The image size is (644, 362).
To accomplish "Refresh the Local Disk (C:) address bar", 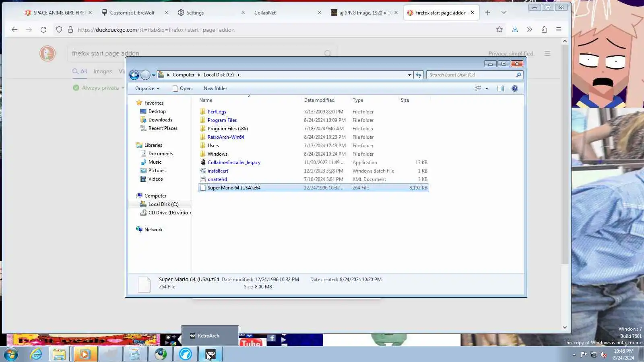I will (419, 75).
